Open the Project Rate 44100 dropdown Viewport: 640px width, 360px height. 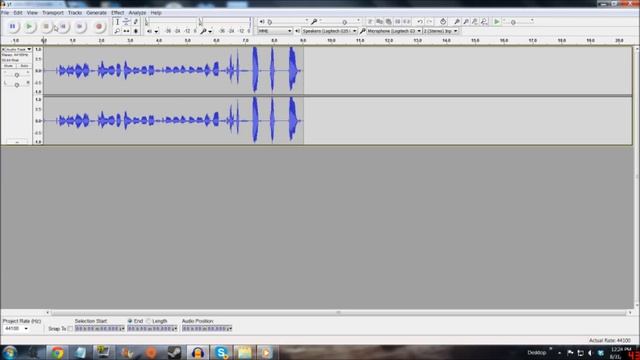pos(17,329)
